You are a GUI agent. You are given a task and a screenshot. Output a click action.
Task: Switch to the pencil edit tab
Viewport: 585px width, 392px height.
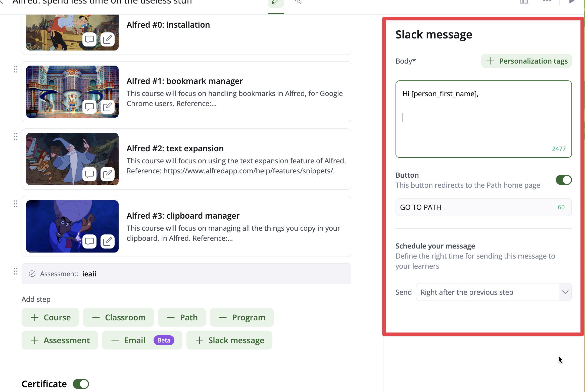pyautogui.click(x=275, y=3)
